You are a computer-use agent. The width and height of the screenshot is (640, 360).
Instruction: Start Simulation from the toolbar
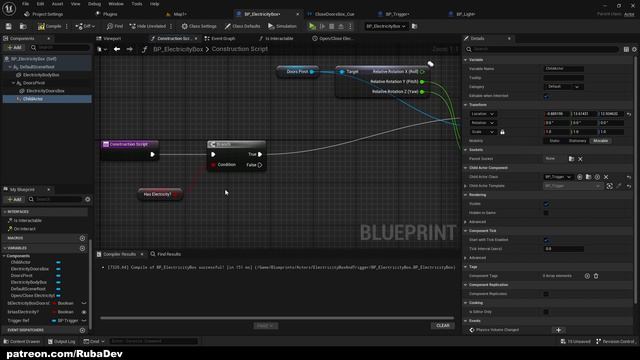282,26
